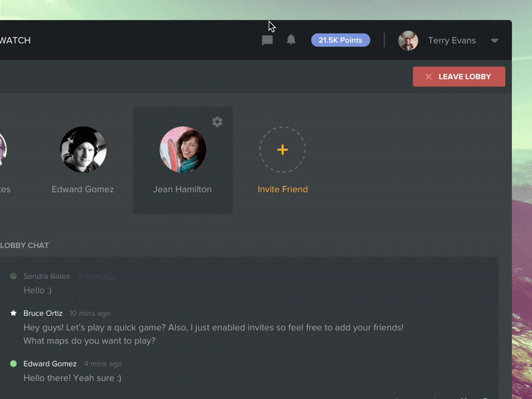The height and width of the screenshot is (399, 532).
Task: Click the Jean Hamilton player name
Action: [182, 190]
